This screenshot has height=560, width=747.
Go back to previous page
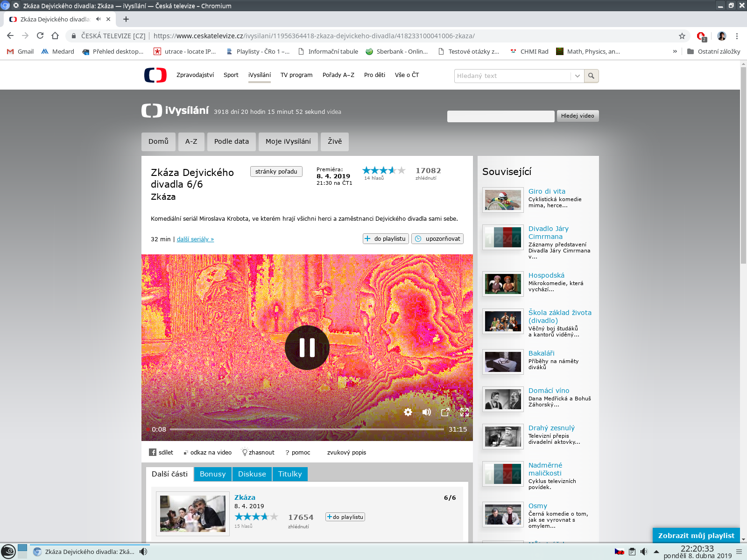click(10, 36)
